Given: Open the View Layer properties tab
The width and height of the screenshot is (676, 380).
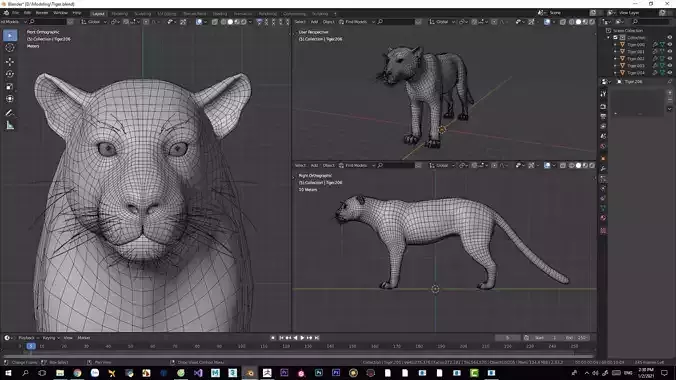Looking at the screenshot, I should coord(603,126).
